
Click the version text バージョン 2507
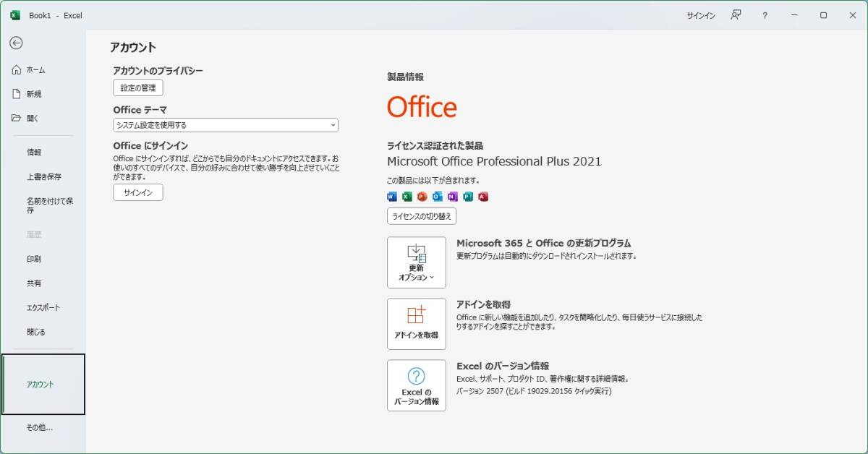(534, 391)
